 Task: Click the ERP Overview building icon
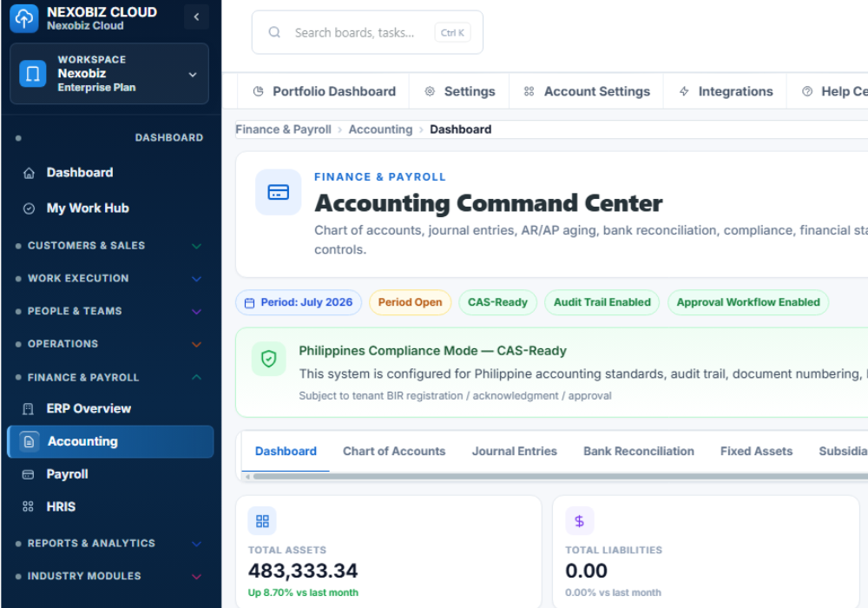(28, 409)
